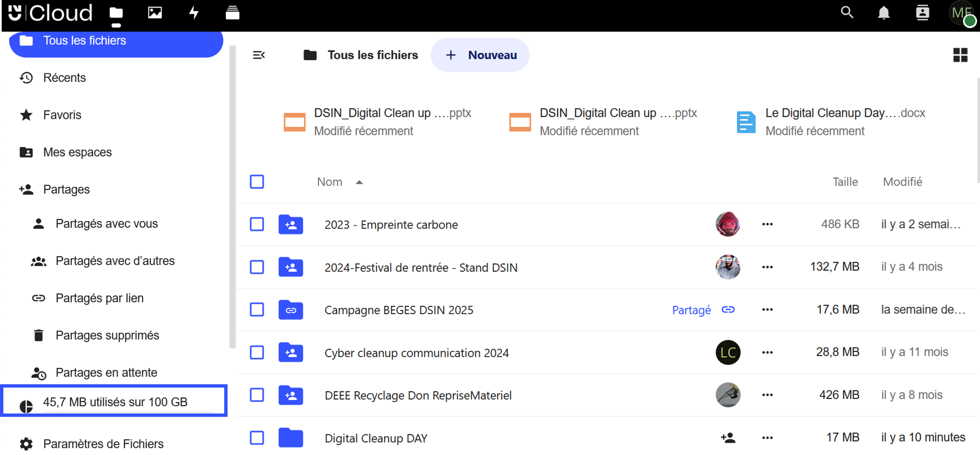Image resolution: width=980 pixels, height=455 pixels.
Task: Open actions menu for DEEE Recyclage folder
Action: pos(767,395)
